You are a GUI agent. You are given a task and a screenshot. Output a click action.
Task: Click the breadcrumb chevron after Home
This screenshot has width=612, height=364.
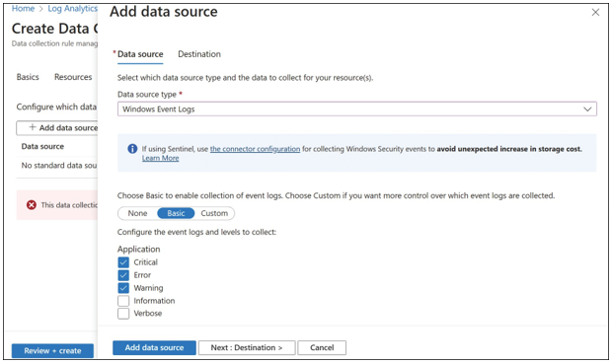pyautogui.click(x=41, y=9)
